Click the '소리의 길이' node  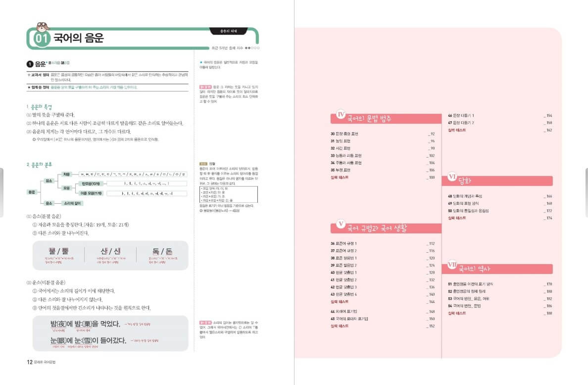72,203
